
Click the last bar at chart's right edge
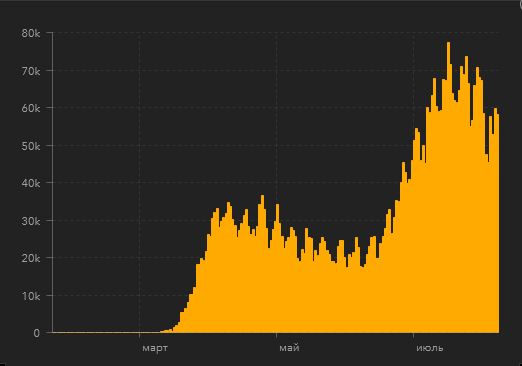(x=498, y=223)
